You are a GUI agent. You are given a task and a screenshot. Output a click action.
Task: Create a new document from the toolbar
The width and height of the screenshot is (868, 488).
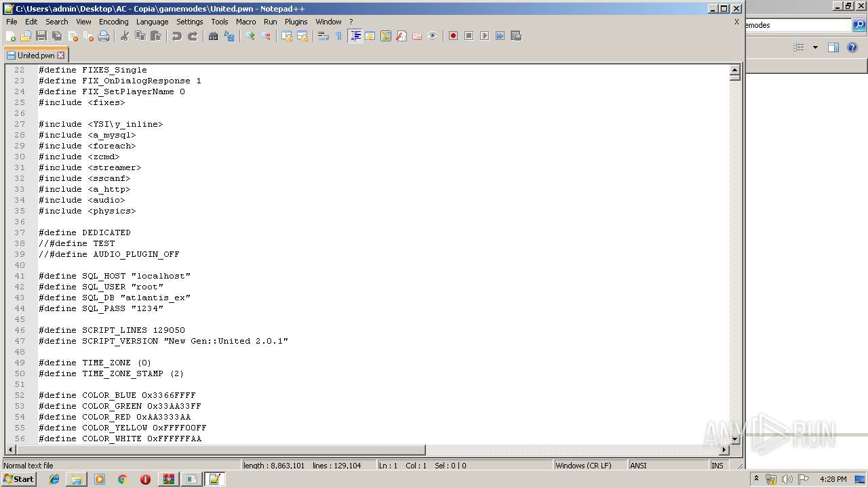click(x=11, y=36)
